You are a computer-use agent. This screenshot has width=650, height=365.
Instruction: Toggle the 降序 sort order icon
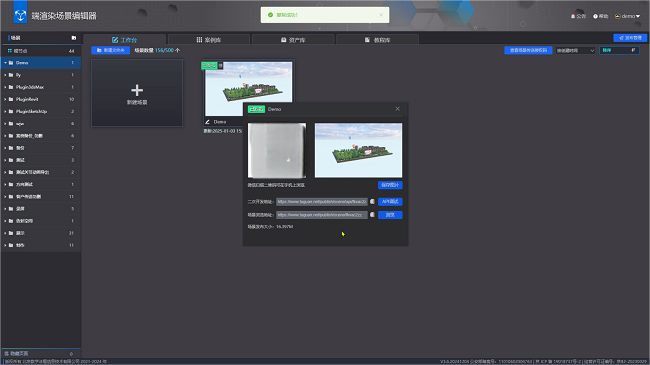(633, 50)
